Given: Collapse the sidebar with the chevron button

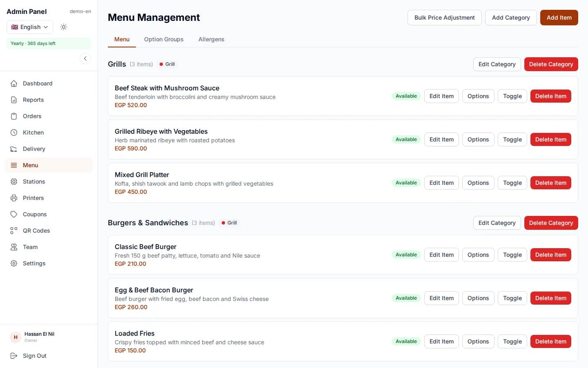Looking at the screenshot, I should pos(85,58).
